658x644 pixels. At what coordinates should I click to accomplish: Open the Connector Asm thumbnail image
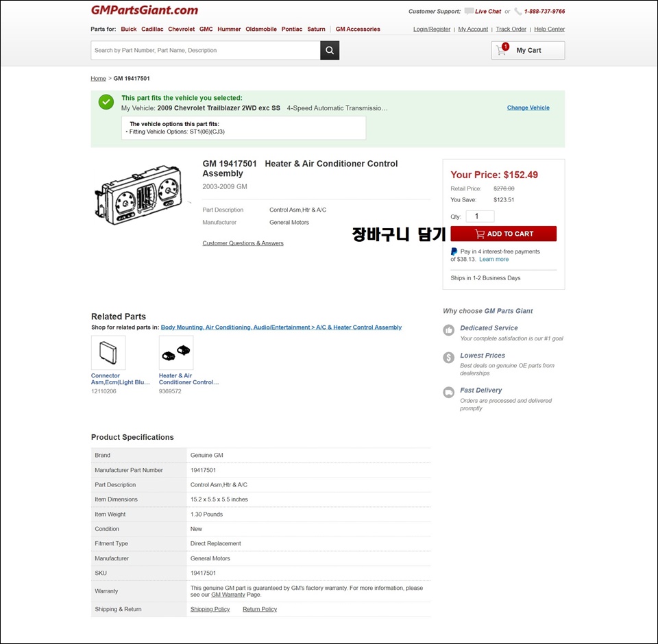108,352
